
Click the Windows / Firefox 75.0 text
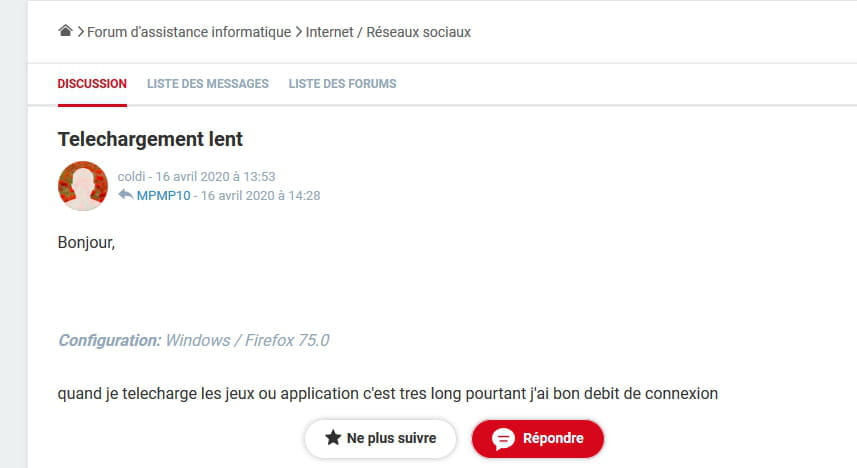247,340
